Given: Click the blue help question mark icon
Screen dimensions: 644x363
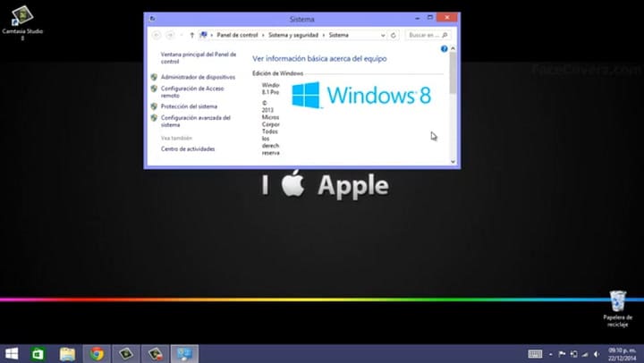Looking at the screenshot, I should click(x=444, y=48).
